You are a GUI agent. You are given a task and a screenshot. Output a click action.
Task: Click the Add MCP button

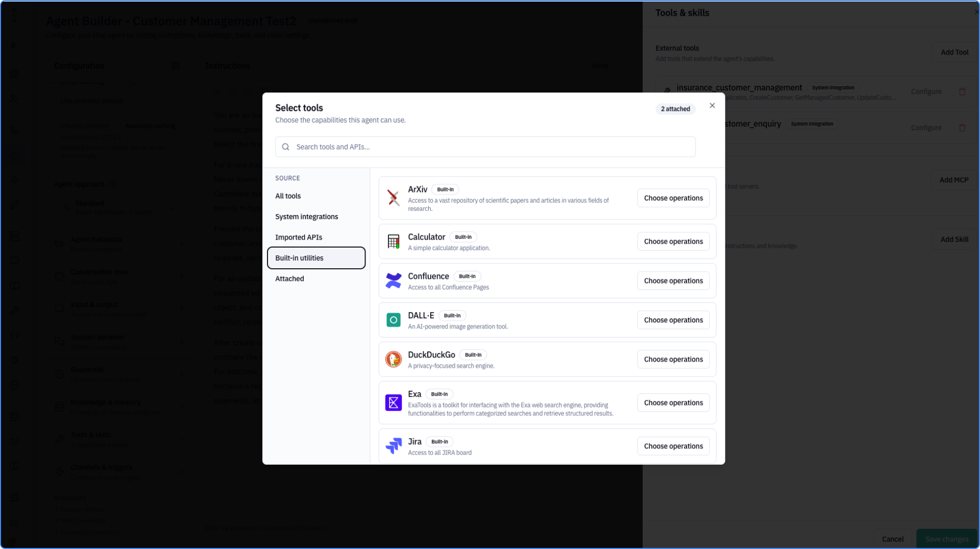point(954,180)
